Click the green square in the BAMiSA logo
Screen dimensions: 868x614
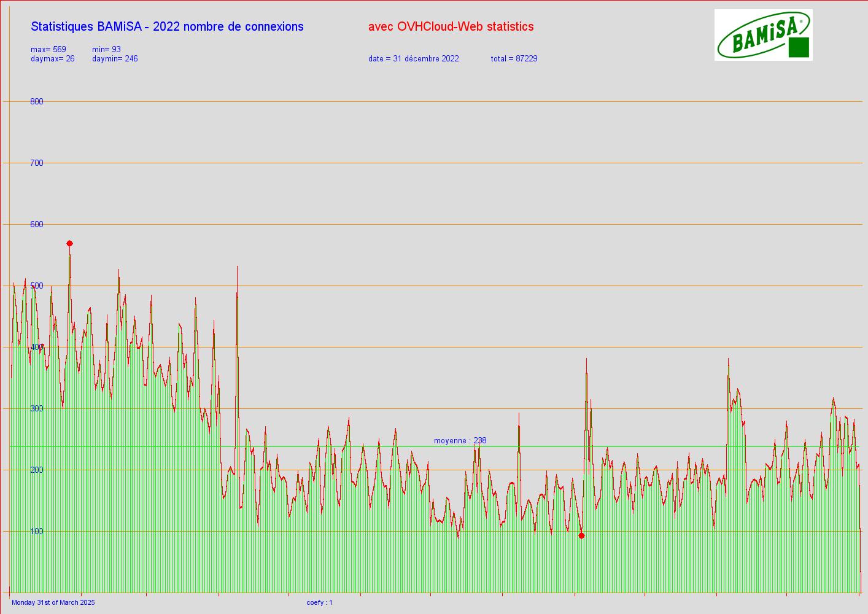coord(798,47)
